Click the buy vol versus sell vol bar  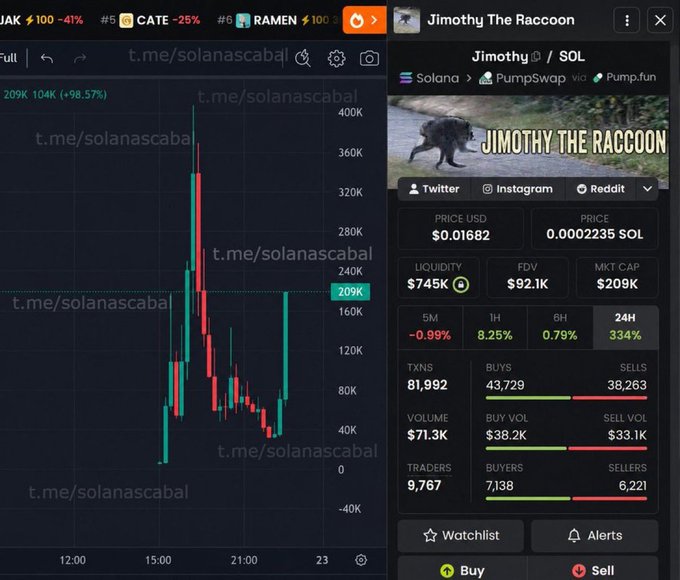(566, 448)
